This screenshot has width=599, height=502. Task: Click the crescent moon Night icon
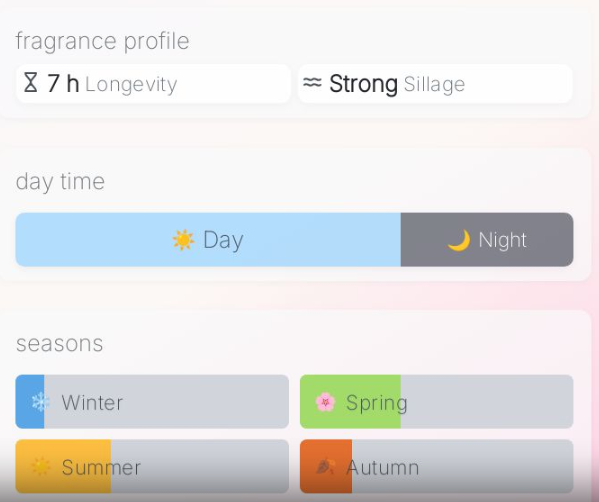(459, 240)
